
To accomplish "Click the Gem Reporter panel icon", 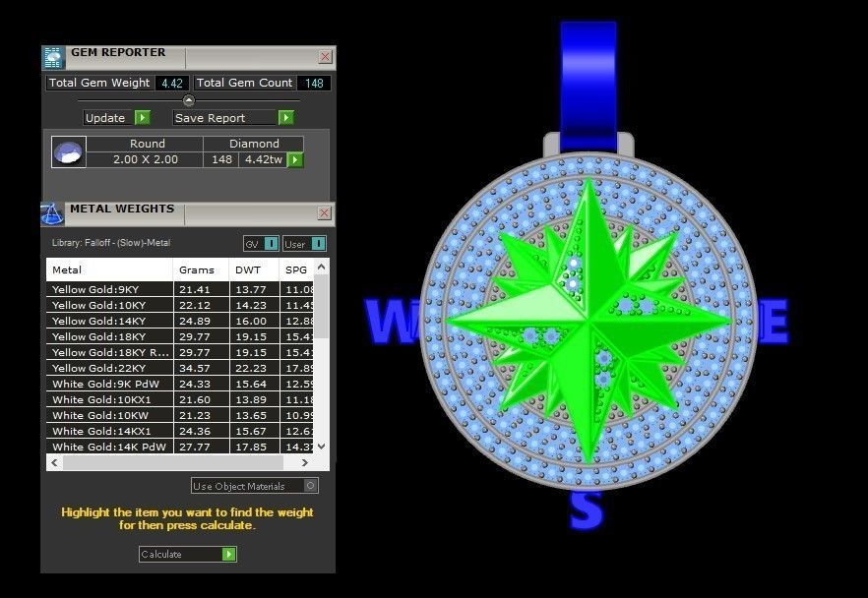I will coord(53,58).
